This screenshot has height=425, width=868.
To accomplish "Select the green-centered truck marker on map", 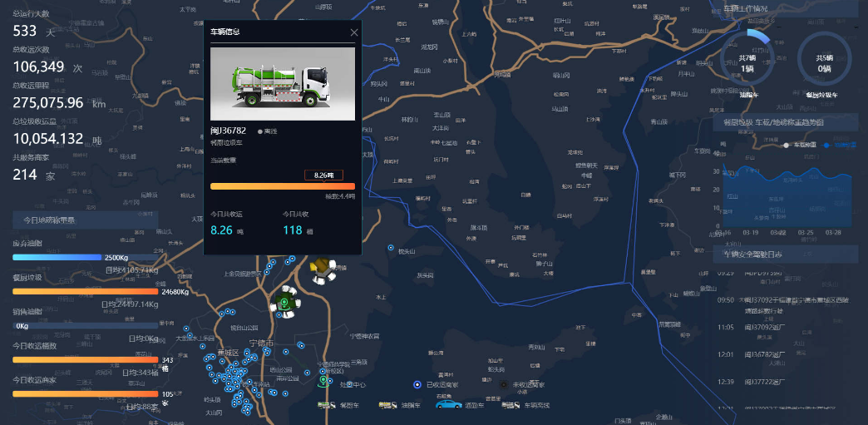I will click(285, 302).
